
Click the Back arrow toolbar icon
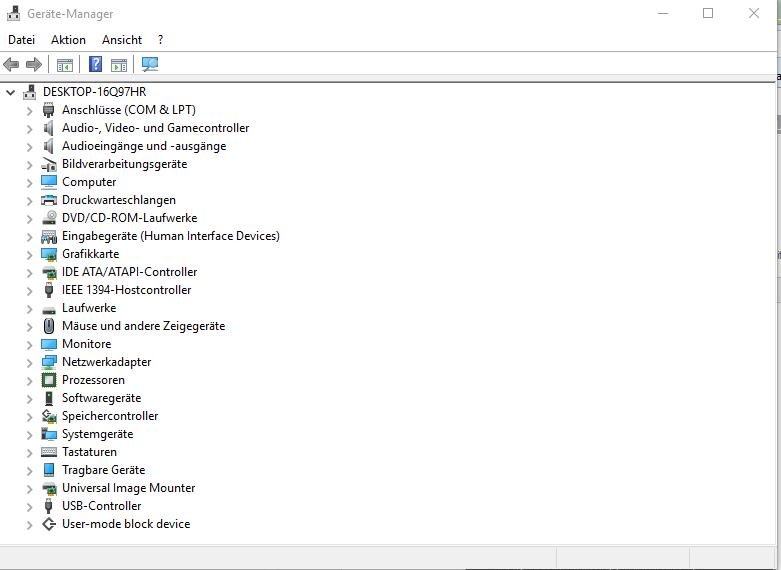click(x=11, y=64)
